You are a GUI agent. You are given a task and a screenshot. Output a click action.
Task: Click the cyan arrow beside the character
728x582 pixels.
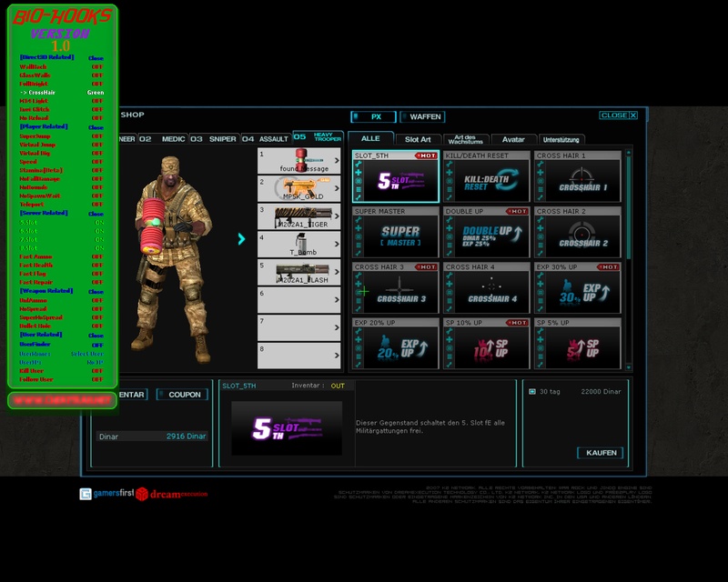click(x=241, y=239)
